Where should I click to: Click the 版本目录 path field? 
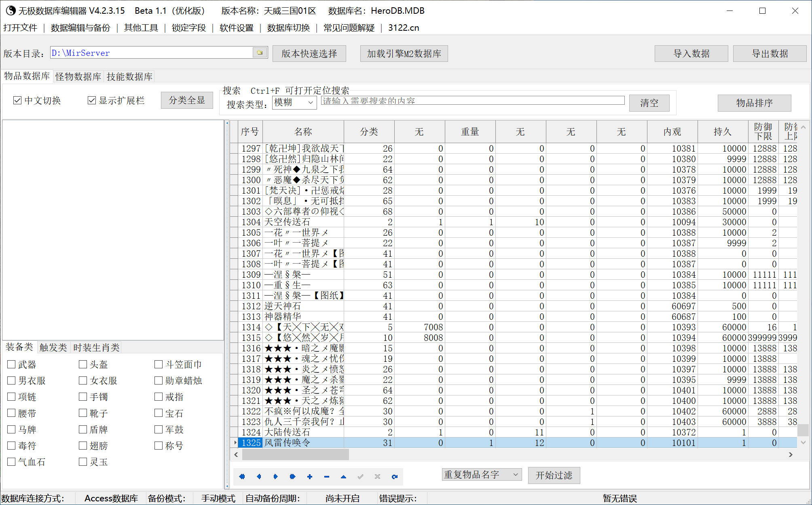(x=151, y=53)
